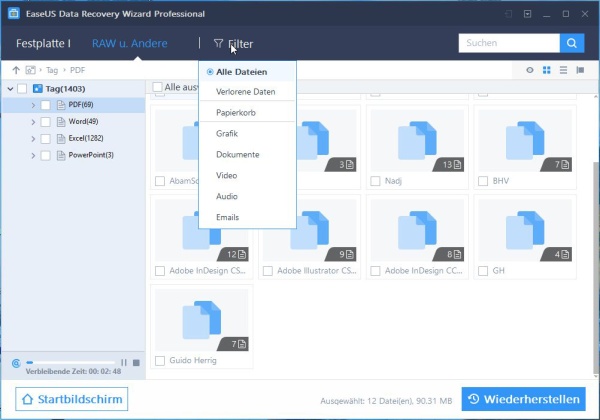Open the Guido Herrig folder thumbnail
The image size is (600, 420).
point(202,320)
